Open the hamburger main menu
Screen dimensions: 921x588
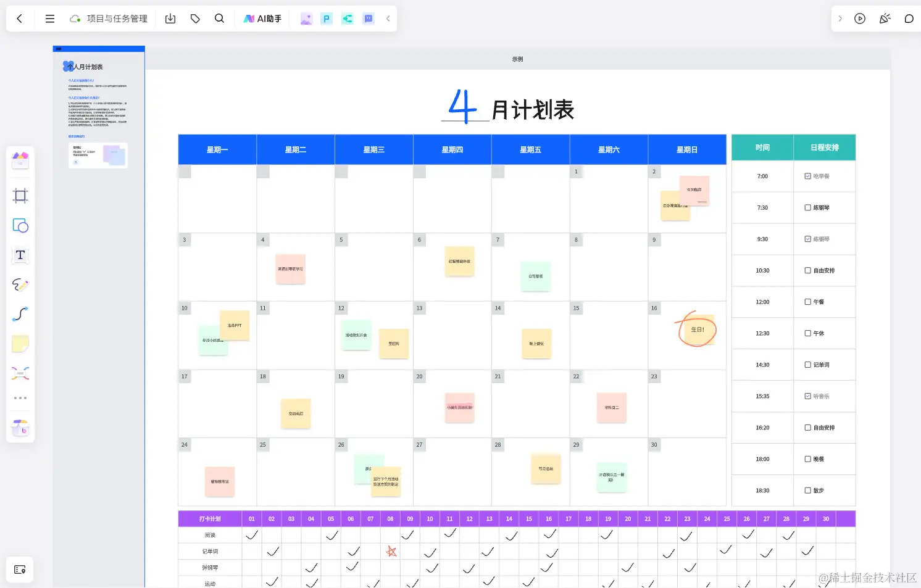pos(49,19)
